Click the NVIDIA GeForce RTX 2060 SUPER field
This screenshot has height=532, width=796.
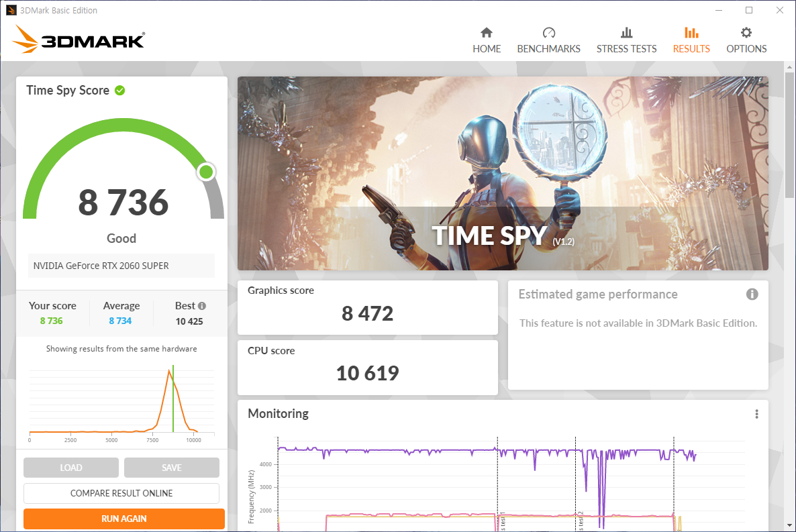[x=121, y=266]
